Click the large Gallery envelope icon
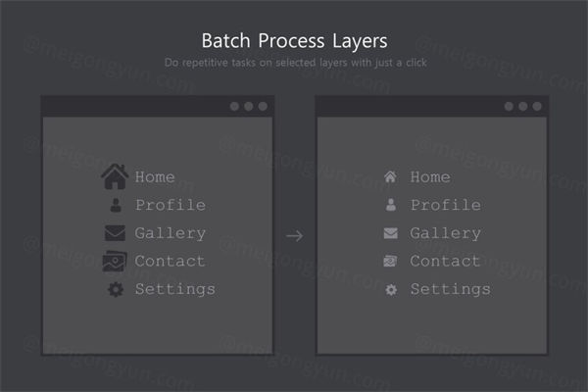 click(x=116, y=233)
